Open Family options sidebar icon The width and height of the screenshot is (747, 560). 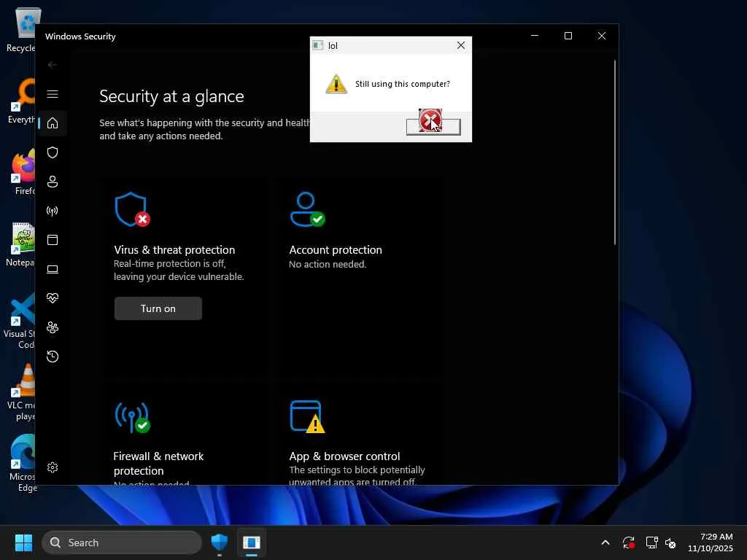(x=53, y=327)
